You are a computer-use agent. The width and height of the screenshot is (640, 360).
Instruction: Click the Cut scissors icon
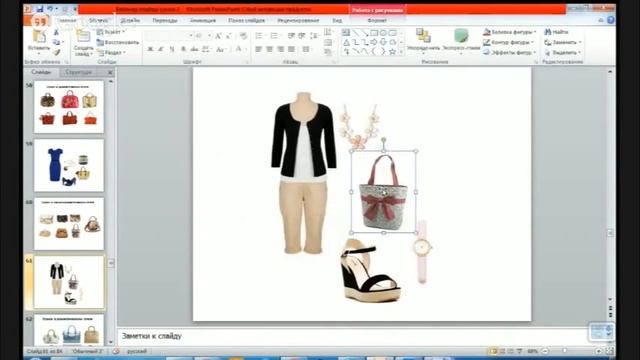pos(56,33)
